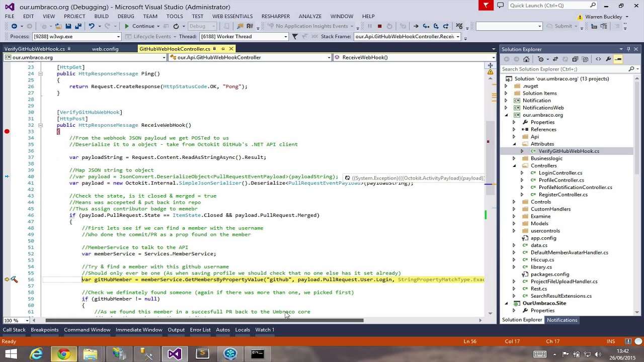Open the notifications flag icon
The height and width of the screenshot is (362, 644).
(x=486, y=6)
